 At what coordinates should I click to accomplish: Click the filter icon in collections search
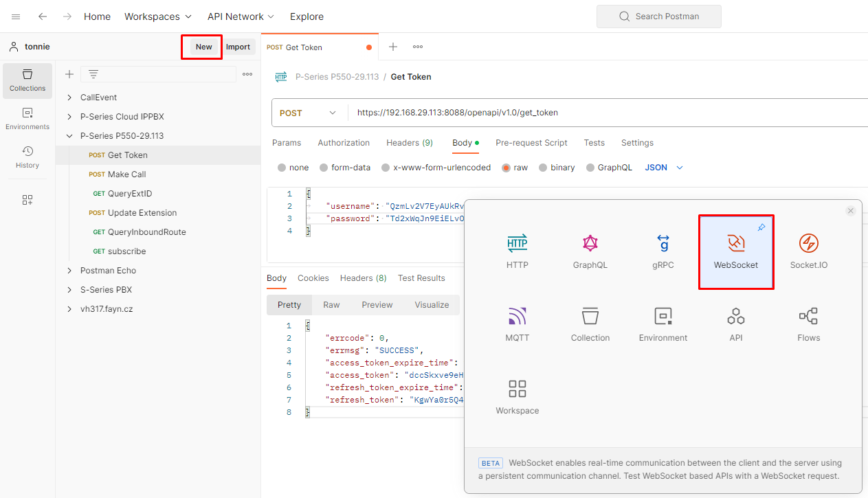93,74
